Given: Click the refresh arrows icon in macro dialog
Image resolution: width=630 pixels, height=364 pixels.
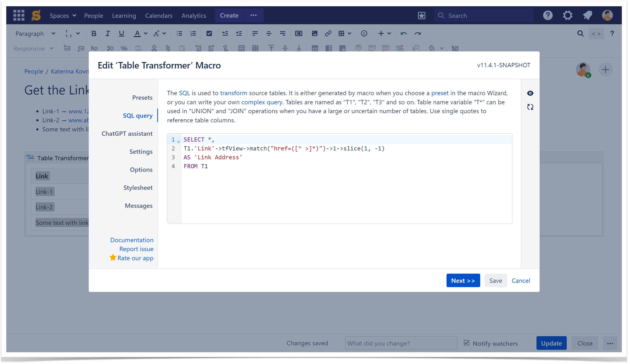Looking at the screenshot, I should pyautogui.click(x=530, y=107).
